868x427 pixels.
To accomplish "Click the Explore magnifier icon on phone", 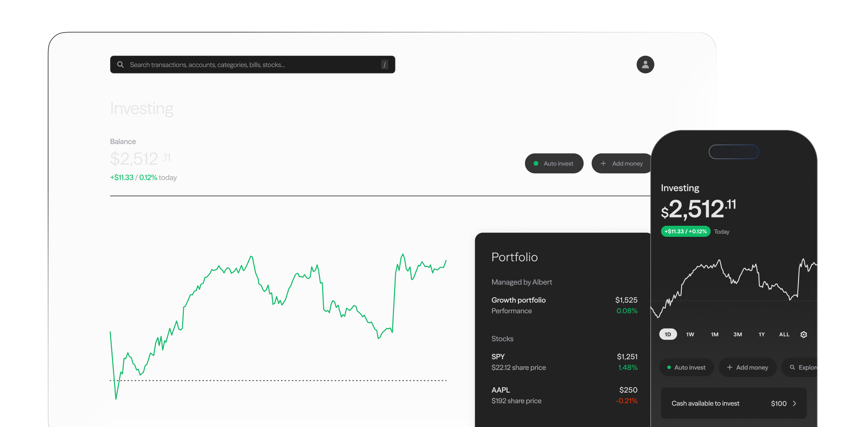I will (792, 367).
